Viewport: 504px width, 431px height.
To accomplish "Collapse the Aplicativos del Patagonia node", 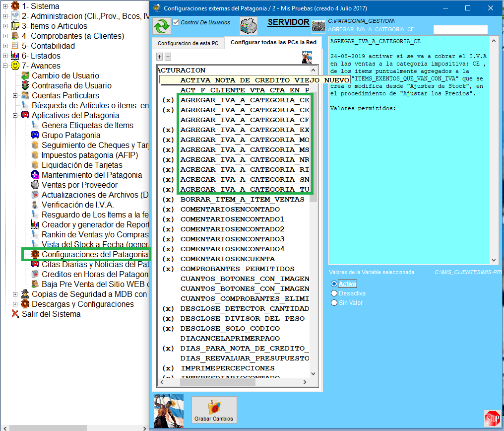I will tap(15, 116).
